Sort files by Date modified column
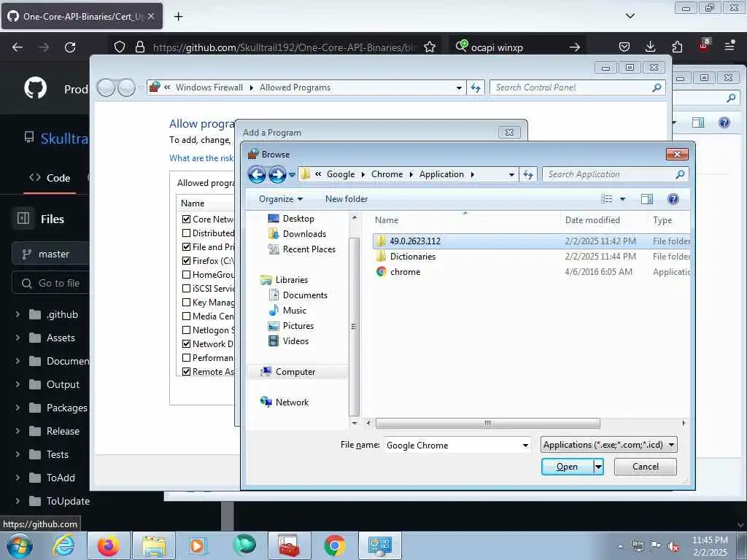Screen dimensions: 747x560 click(x=592, y=220)
